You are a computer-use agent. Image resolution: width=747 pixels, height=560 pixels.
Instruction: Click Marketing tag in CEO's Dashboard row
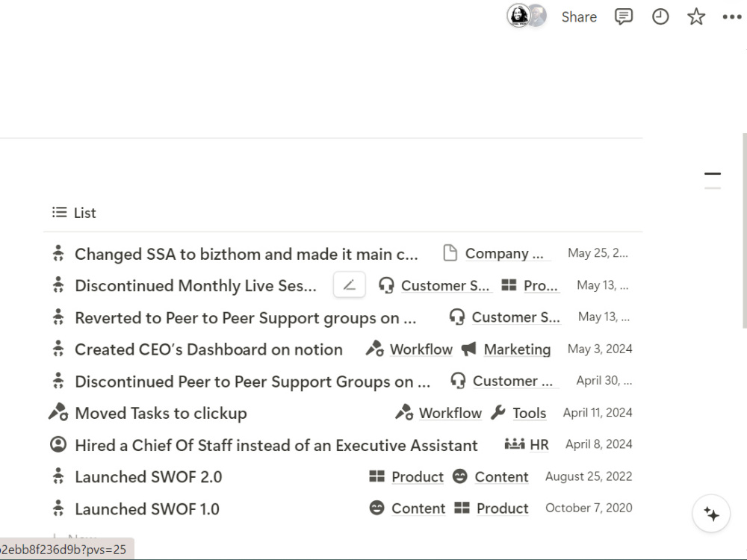pyautogui.click(x=518, y=349)
